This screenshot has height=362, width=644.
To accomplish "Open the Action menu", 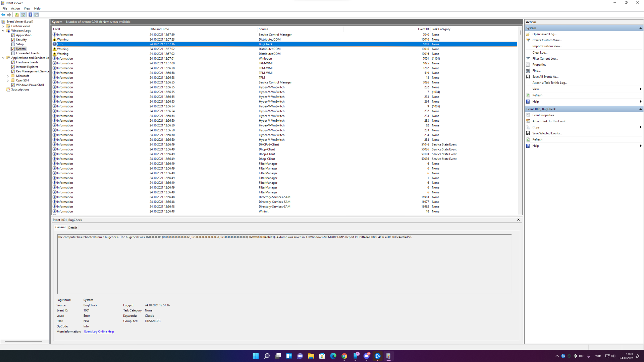I will pos(15,9).
